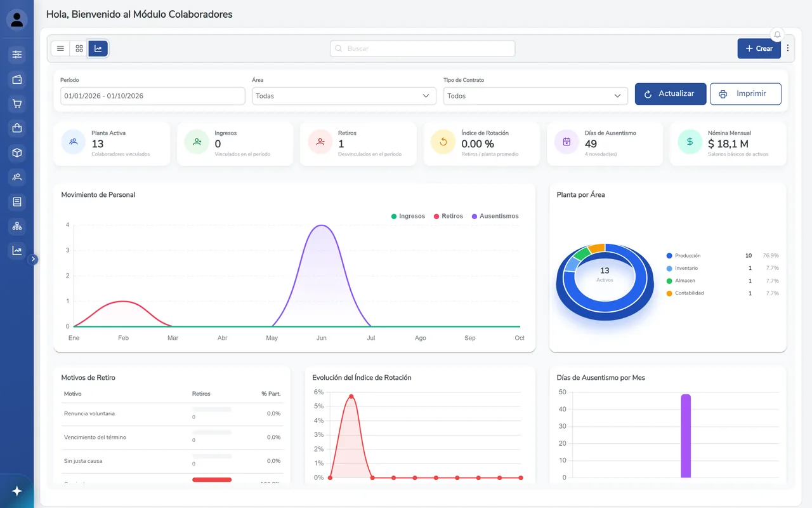This screenshot has width=812, height=508.
Task: Toggle the Retiros series in legend
Action: 449,216
